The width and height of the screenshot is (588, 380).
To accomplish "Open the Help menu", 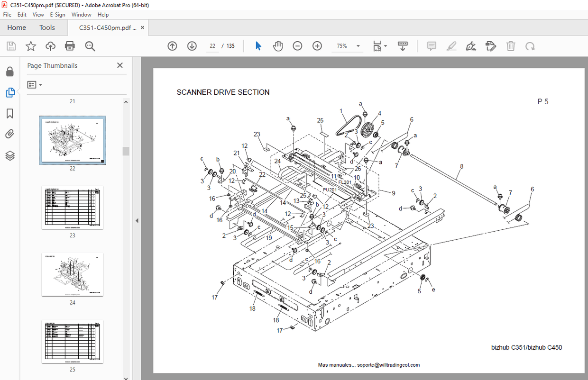I will (x=103, y=15).
